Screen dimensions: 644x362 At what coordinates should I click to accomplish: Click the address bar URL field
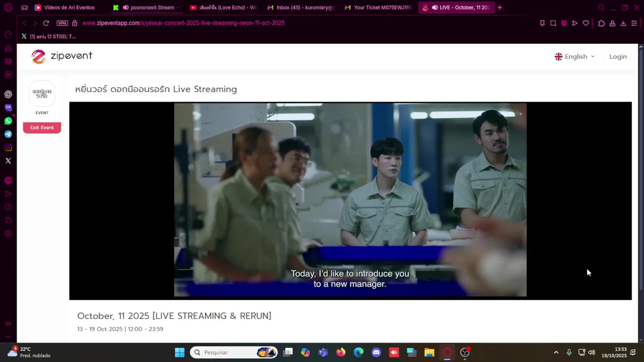[183, 23]
